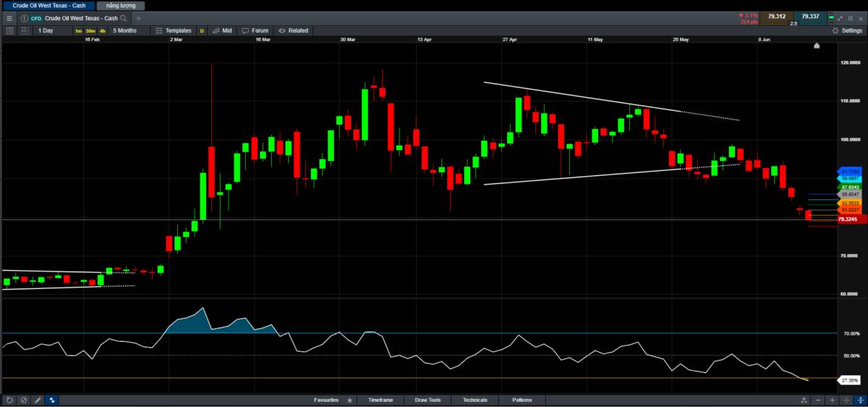Open the hamburger menu next to CFD label

(x=9, y=17)
